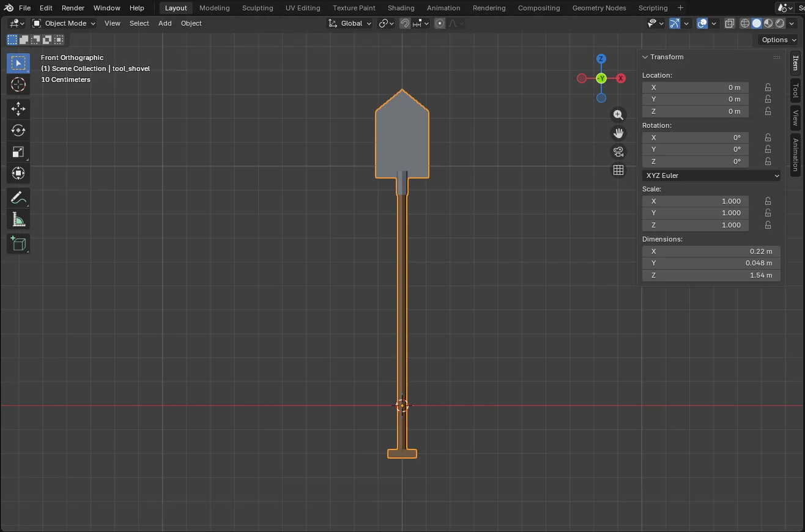Toggle the Location X lock
This screenshot has height=532, width=805.
[768, 87]
